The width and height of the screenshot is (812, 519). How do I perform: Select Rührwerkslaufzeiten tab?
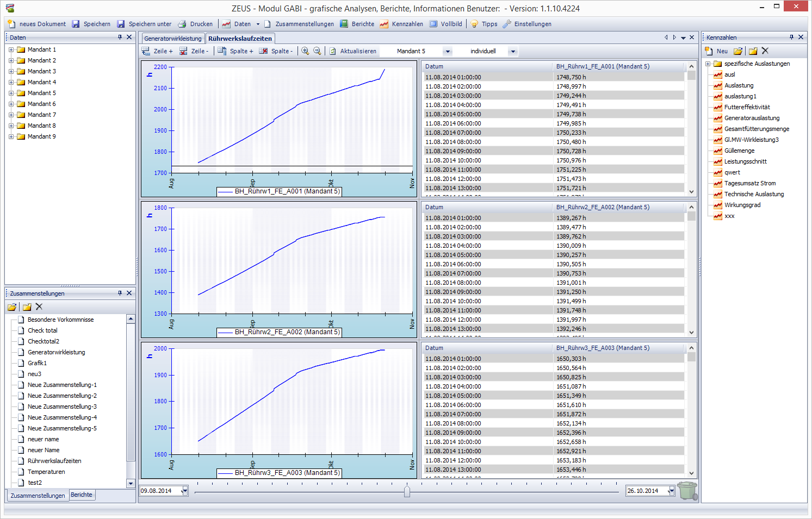click(x=240, y=39)
